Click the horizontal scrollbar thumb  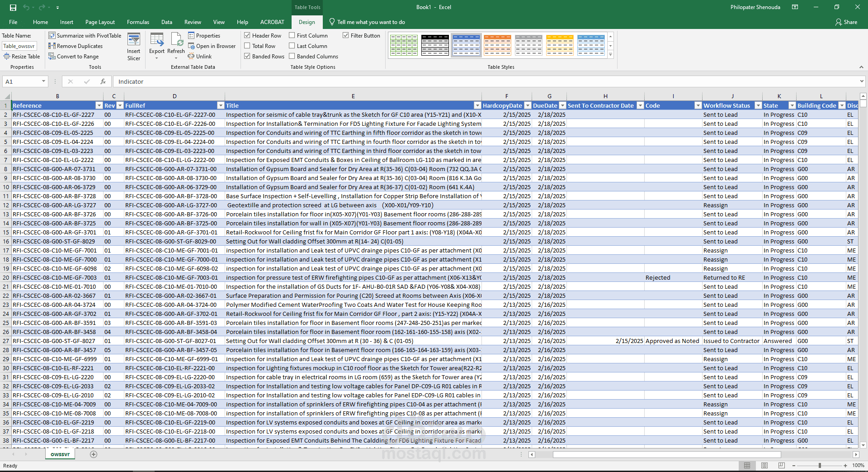click(667, 454)
